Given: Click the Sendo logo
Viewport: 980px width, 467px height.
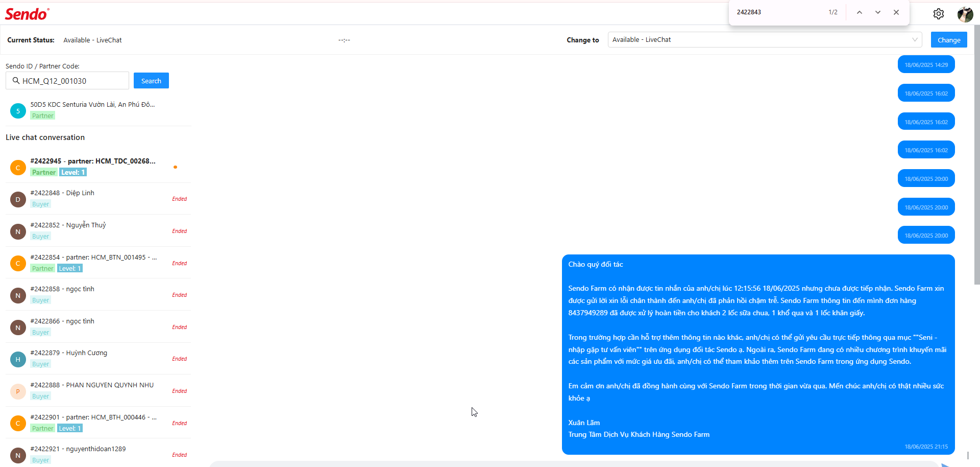Looking at the screenshot, I should pos(27,14).
